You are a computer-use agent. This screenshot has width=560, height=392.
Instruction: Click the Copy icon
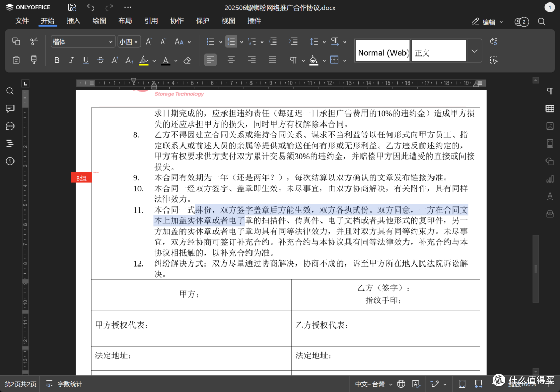[x=16, y=41]
